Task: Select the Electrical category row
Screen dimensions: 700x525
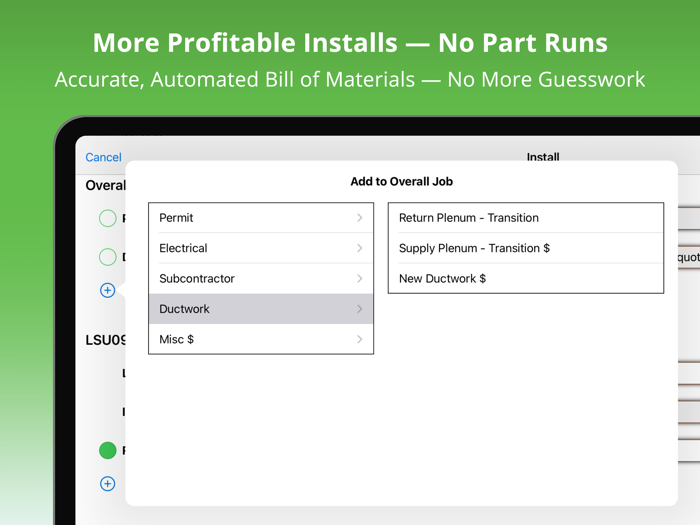Action: point(261,248)
